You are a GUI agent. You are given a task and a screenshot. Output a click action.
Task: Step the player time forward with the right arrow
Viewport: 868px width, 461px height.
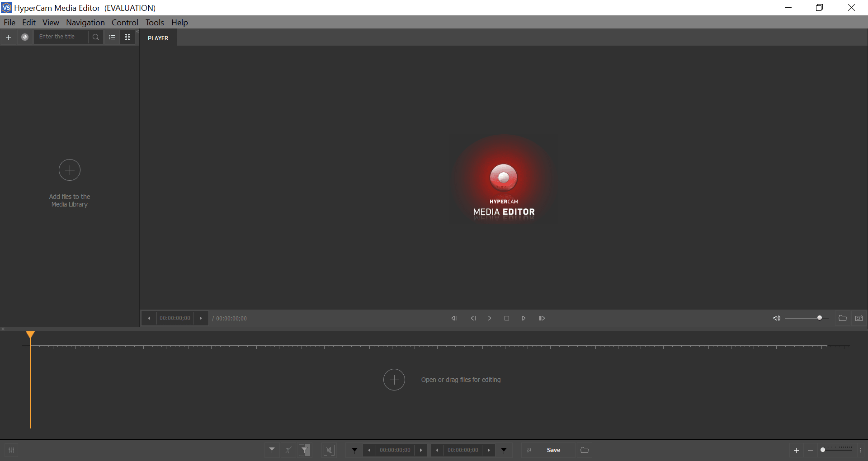tap(201, 318)
